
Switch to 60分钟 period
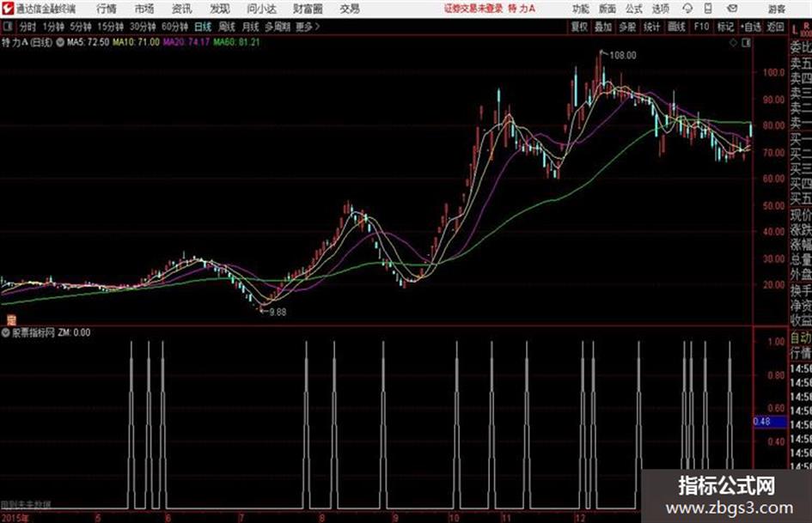tap(174, 27)
